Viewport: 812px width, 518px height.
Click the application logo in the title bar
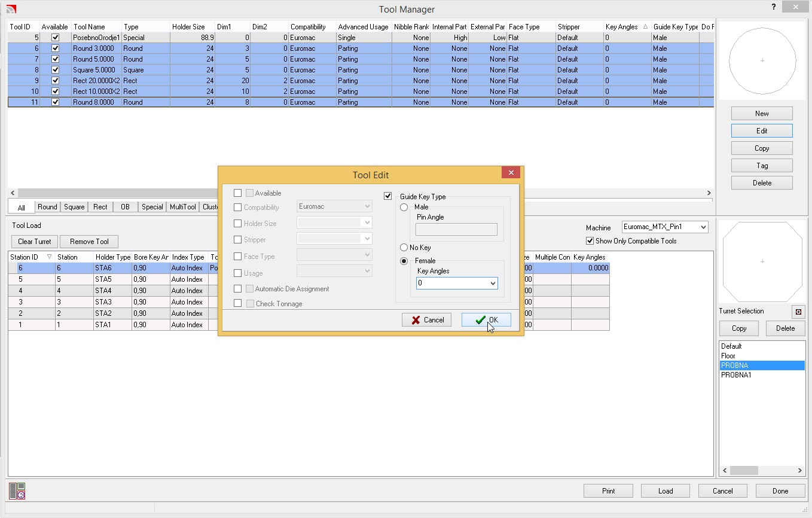[11, 9]
